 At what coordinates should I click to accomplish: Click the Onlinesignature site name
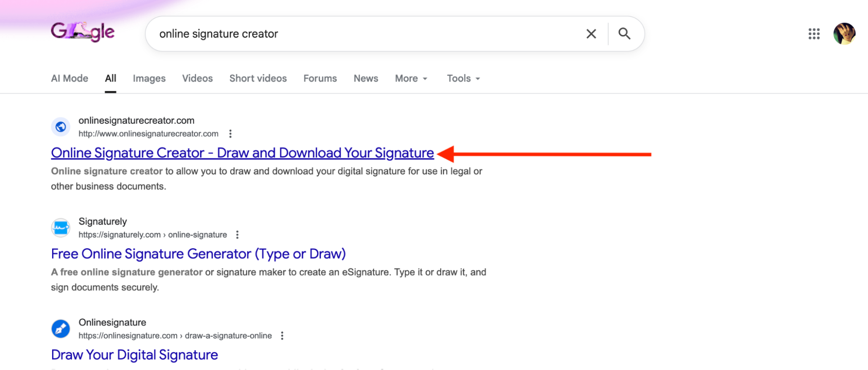112,323
